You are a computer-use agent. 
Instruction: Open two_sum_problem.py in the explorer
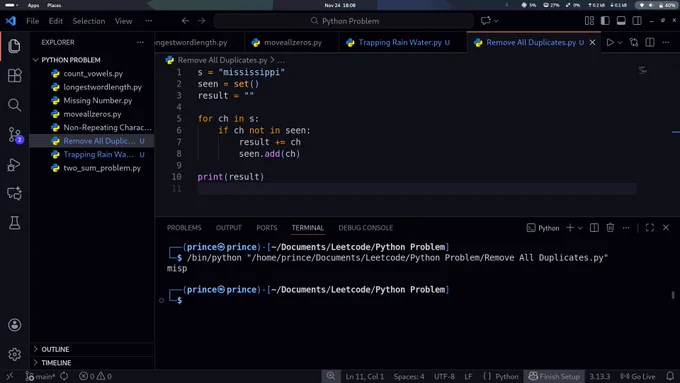pyautogui.click(x=102, y=168)
